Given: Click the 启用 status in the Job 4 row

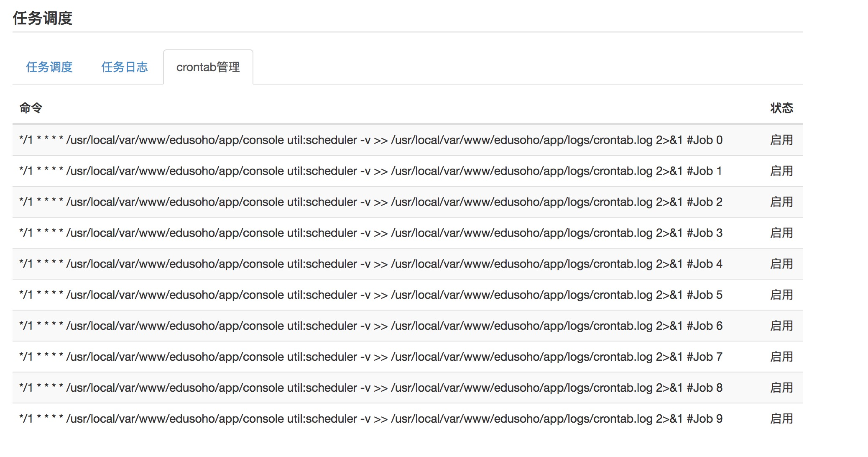Looking at the screenshot, I should pyautogui.click(x=781, y=264).
